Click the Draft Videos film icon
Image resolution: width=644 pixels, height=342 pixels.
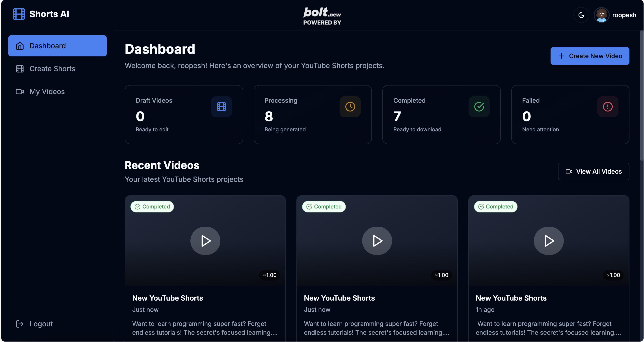[221, 107]
